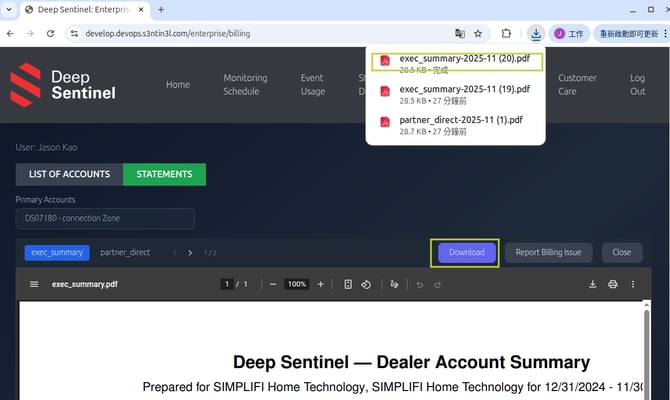Screen dimensions: 670x400
Task: Click the address bar URL
Action: pyautogui.click(x=168, y=33)
